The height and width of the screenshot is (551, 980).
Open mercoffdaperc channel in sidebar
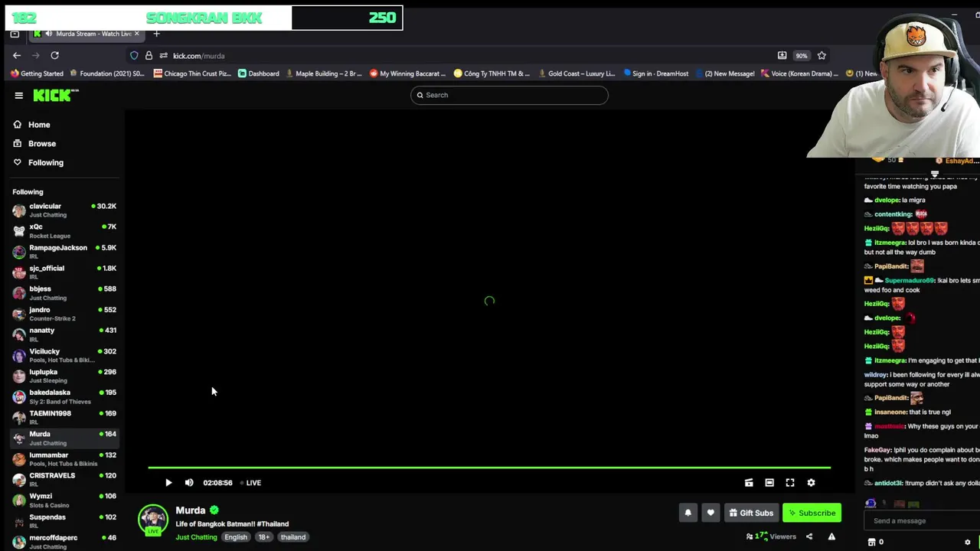point(65,542)
